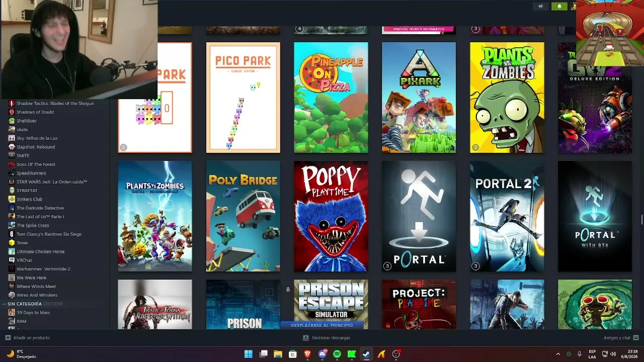Open Spotify from the taskbar
This screenshot has width=644, height=362.
click(337, 354)
